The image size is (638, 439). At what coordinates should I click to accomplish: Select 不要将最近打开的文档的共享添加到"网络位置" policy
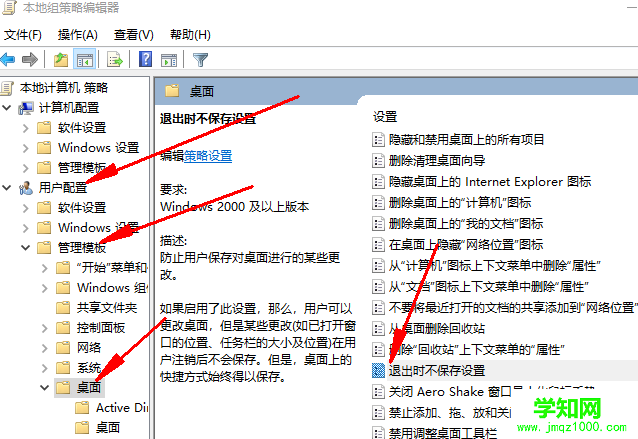point(513,308)
